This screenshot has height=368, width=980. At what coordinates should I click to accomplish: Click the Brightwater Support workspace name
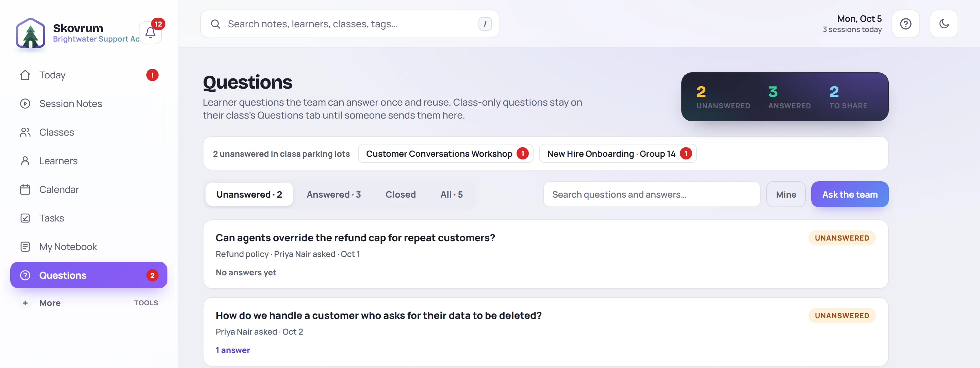point(96,39)
